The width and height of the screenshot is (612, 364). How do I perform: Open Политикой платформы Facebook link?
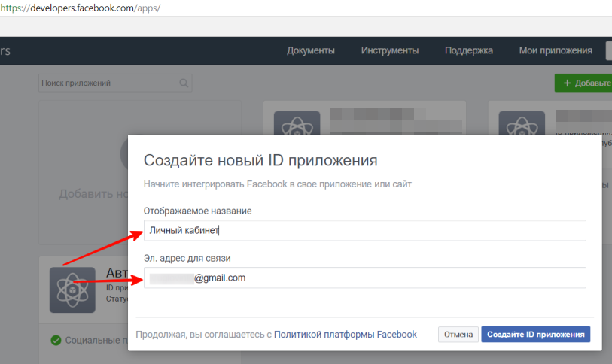[x=345, y=335]
